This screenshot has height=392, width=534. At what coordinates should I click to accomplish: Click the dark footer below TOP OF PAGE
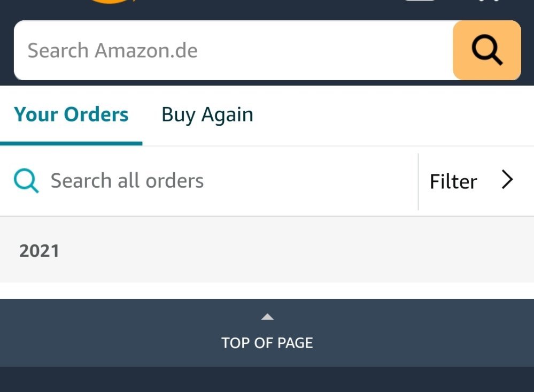267,379
